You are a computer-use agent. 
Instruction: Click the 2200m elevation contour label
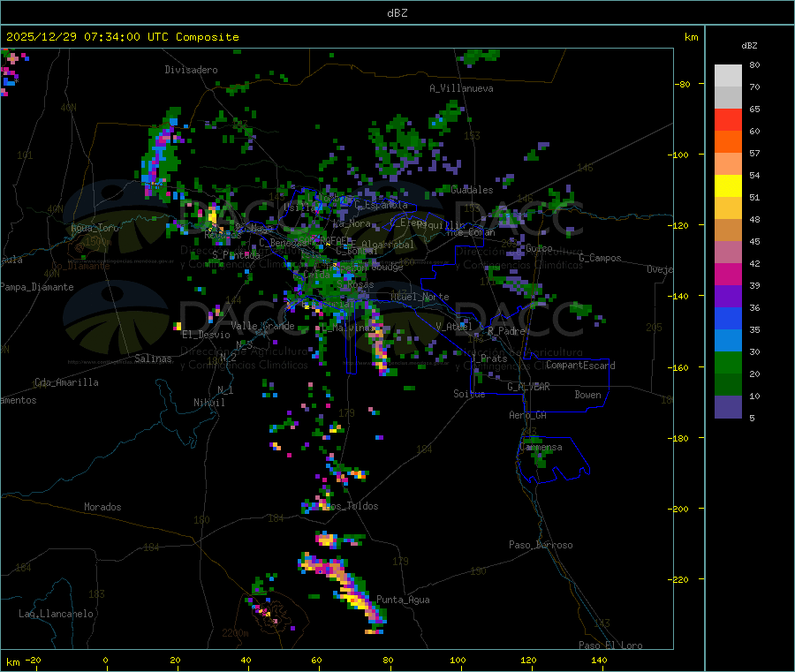pyautogui.click(x=235, y=633)
